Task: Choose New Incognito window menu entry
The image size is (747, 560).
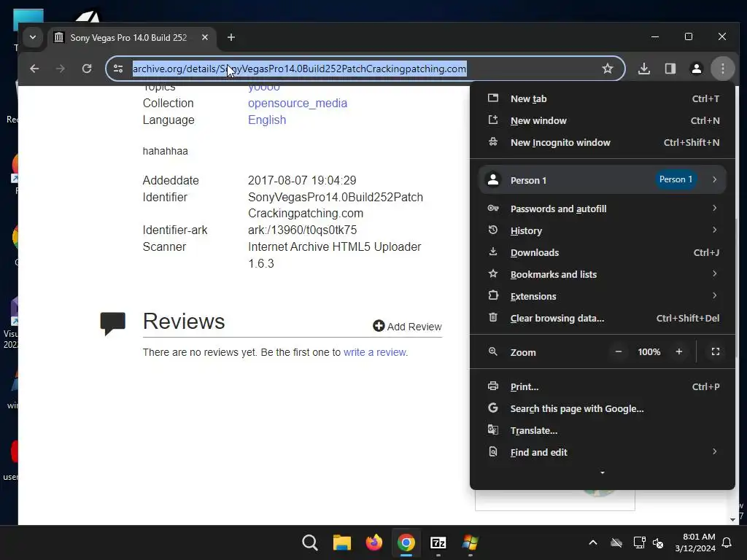Action: coord(603,142)
